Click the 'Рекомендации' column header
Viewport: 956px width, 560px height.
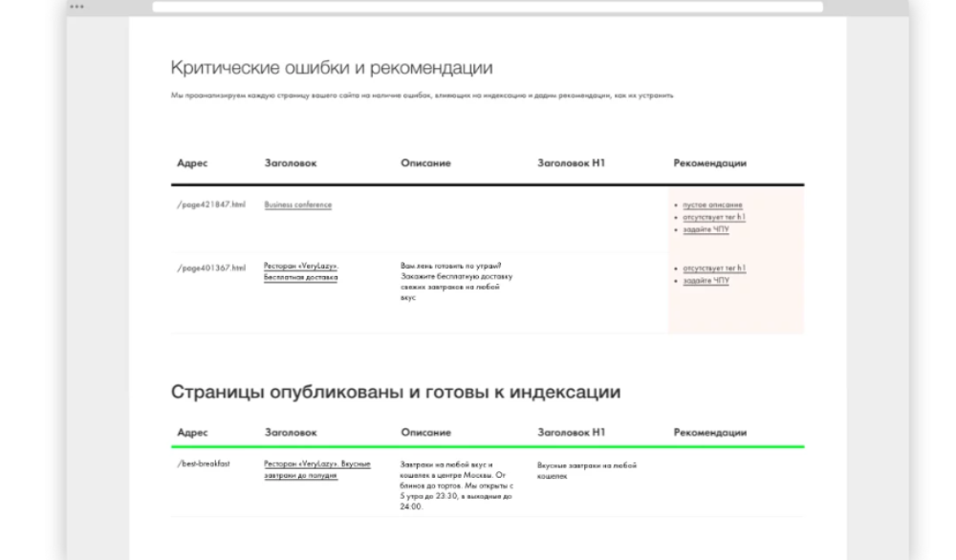coord(710,162)
